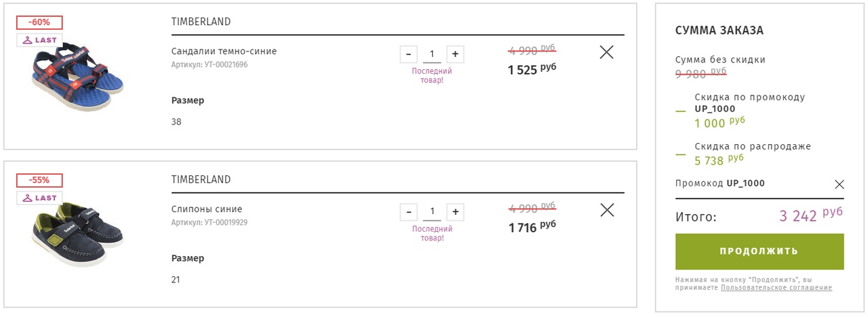Viewport: 868px width, 317px height.
Task: Open the Timberland slip-ons product image
Action: [x=69, y=234]
